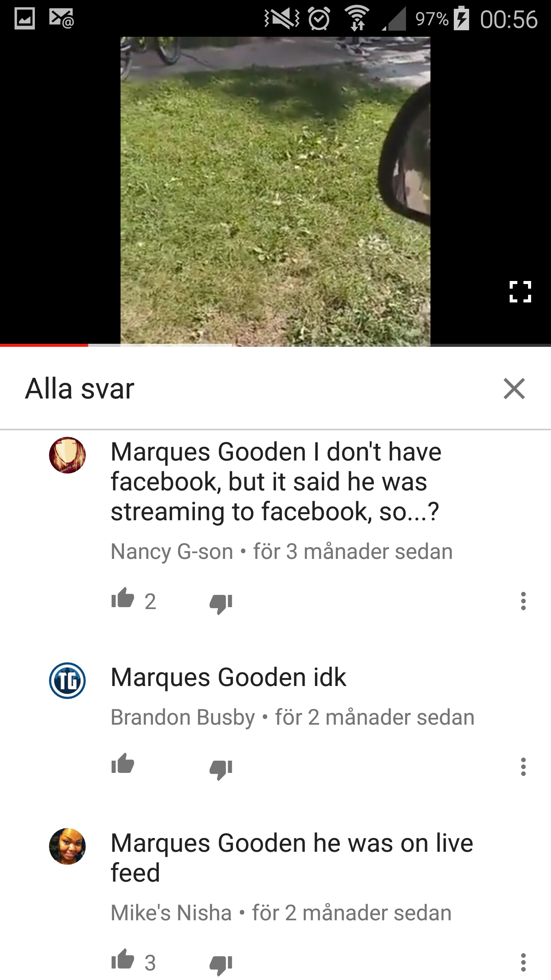Tap the image notification icon in status bar
The height and width of the screenshot is (980, 551).
click(25, 18)
